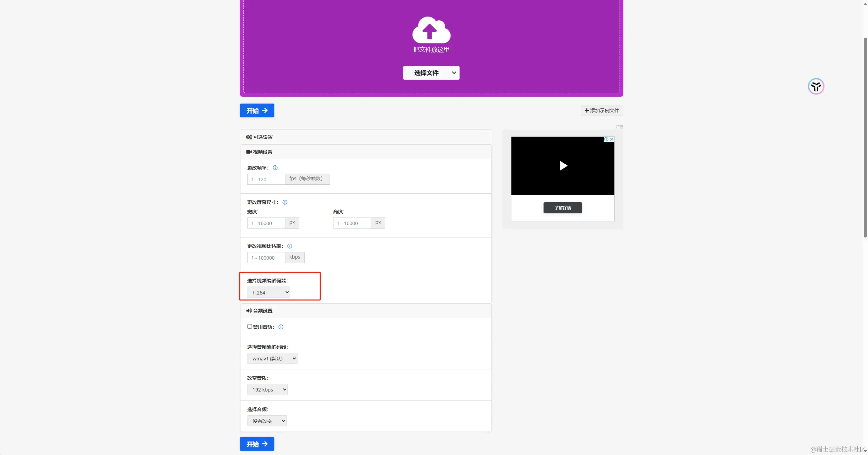Open the wmav1 audio codec dropdown
The image size is (868, 455).
(272, 358)
